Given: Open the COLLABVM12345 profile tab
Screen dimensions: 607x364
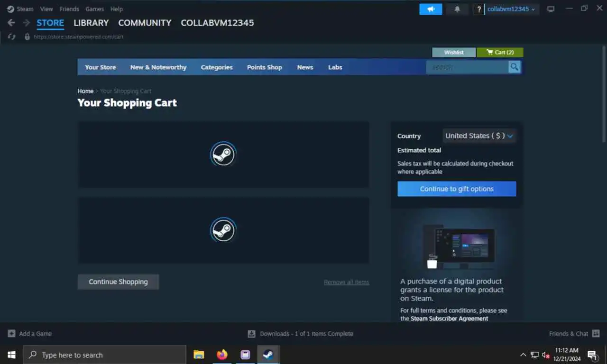Looking at the screenshot, I should click(x=217, y=23).
